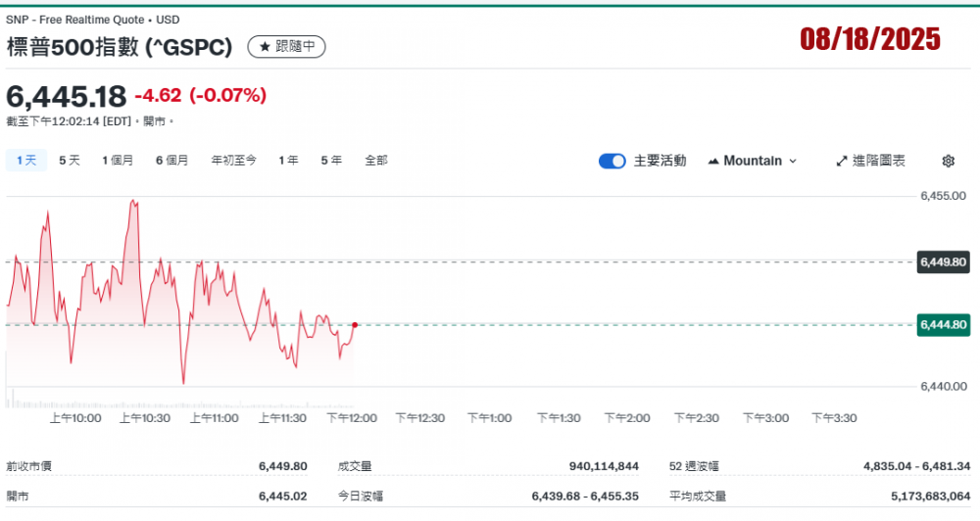Image resolution: width=980 pixels, height=521 pixels.
Task: Switch chart to 1年 range
Action: click(288, 161)
